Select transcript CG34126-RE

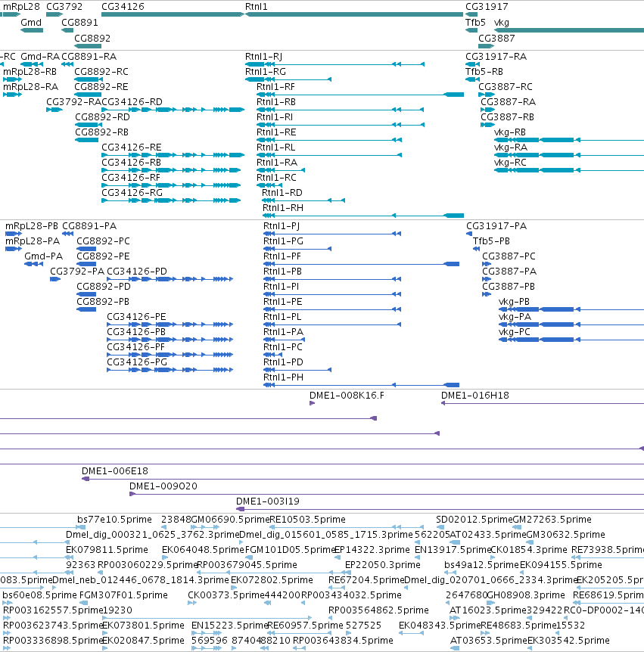tap(132, 147)
